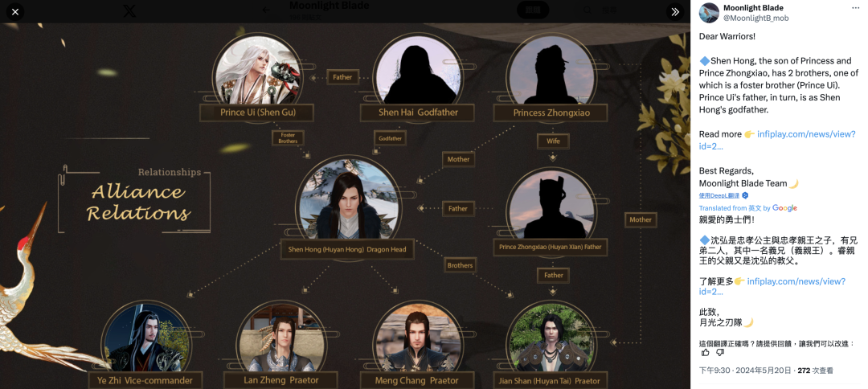Click the 'Alliance Relations' title text
Image resolution: width=868 pixels, height=389 pixels.
pyautogui.click(x=138, y=202)
